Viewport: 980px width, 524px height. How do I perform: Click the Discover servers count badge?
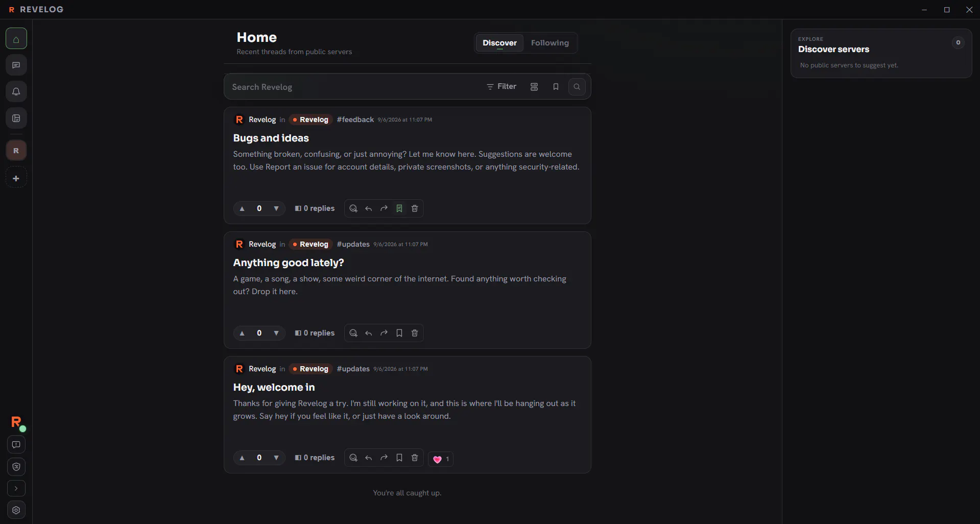(958, 43)
